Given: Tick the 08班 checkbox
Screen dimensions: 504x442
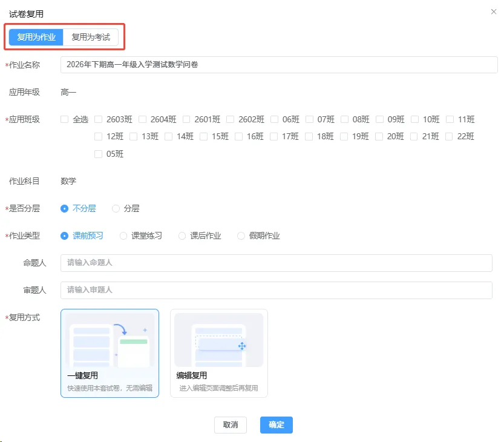Looking at the screenshot, I should point(345,119).
